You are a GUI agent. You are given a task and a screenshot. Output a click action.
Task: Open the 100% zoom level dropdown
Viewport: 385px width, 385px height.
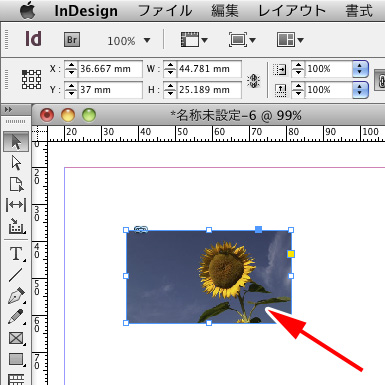(x=129, y=41)
